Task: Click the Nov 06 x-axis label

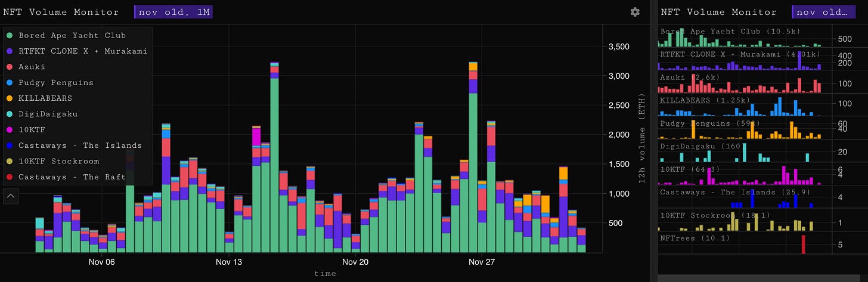Action: [x=102, y=262]
